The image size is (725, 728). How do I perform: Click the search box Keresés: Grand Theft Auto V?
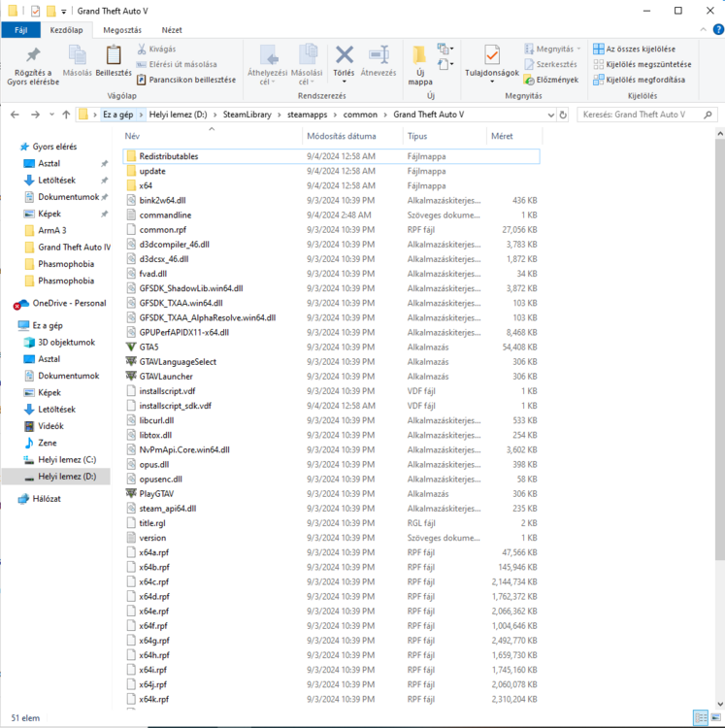coord(647,115)
